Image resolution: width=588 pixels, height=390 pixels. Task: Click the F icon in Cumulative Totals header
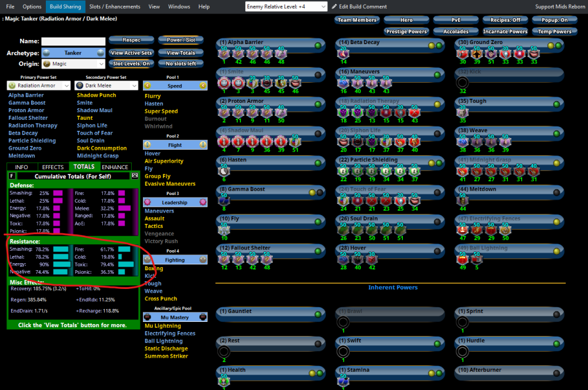(x=12, y=176)
